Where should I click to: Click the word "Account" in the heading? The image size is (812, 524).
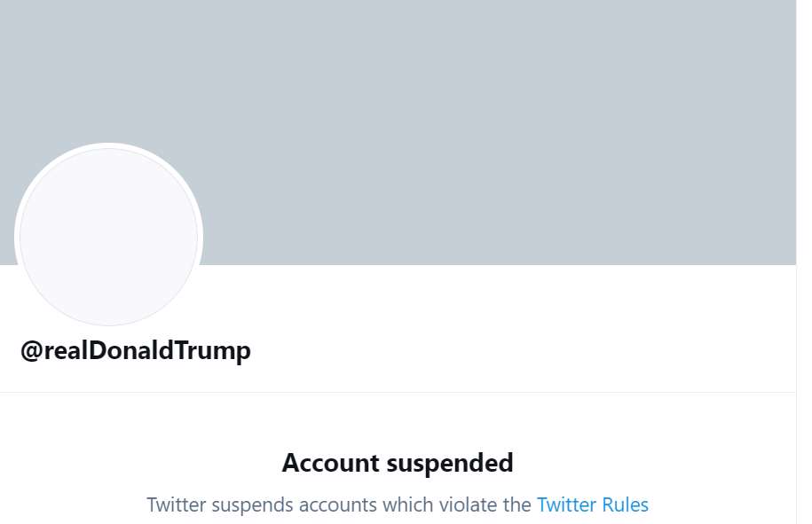pos(331,463)
